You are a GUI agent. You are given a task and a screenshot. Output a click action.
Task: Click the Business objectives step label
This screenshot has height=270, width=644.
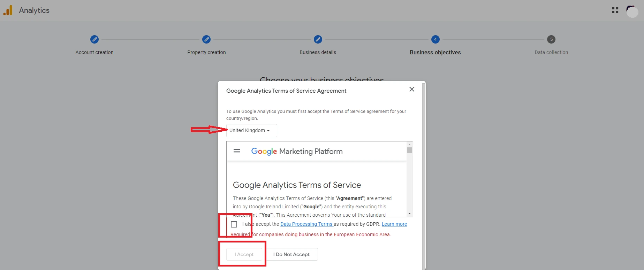435,52
